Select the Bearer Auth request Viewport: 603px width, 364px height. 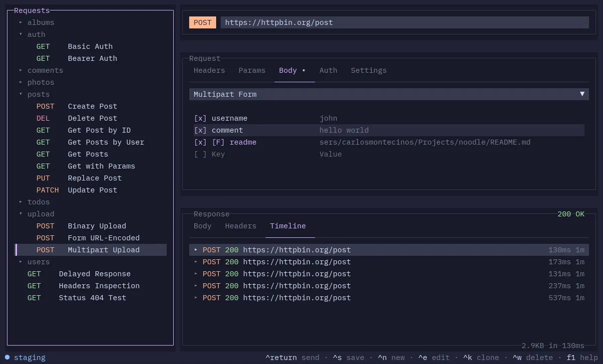point(92,58)
